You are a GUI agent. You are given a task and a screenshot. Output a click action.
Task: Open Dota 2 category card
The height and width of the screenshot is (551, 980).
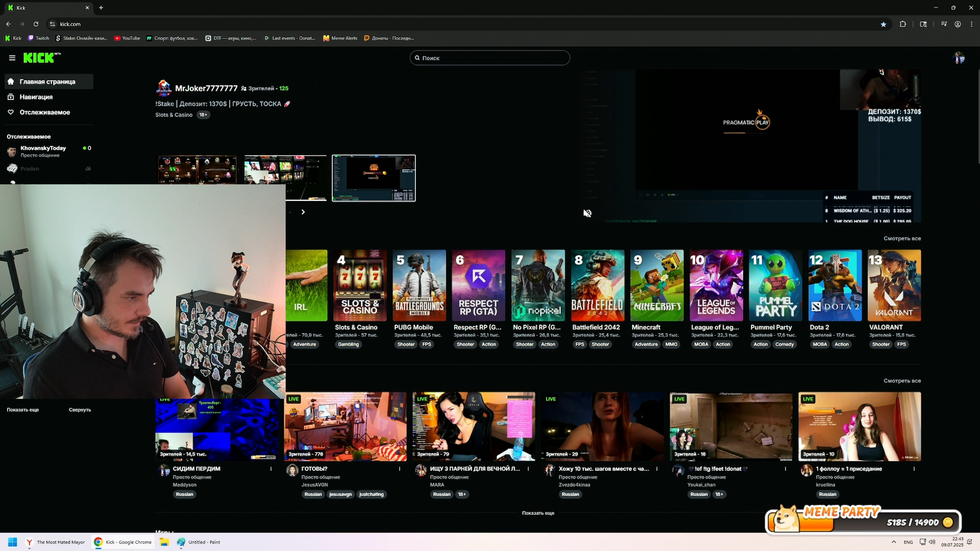[x=835, y=286]
